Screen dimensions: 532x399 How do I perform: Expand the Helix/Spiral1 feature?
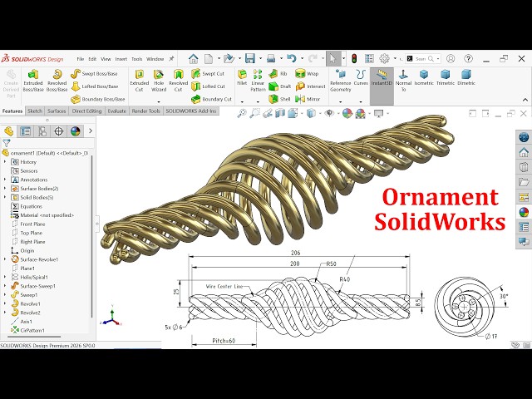click(x=5, y=277)
